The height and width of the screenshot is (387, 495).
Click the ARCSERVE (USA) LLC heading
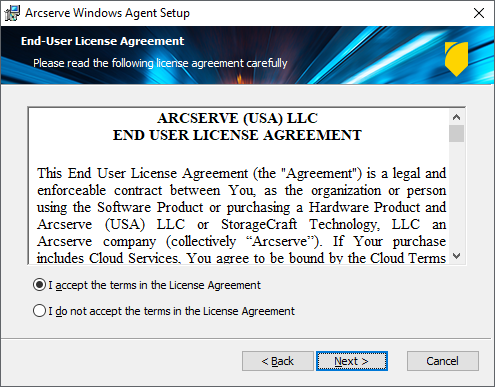(237, 118)
